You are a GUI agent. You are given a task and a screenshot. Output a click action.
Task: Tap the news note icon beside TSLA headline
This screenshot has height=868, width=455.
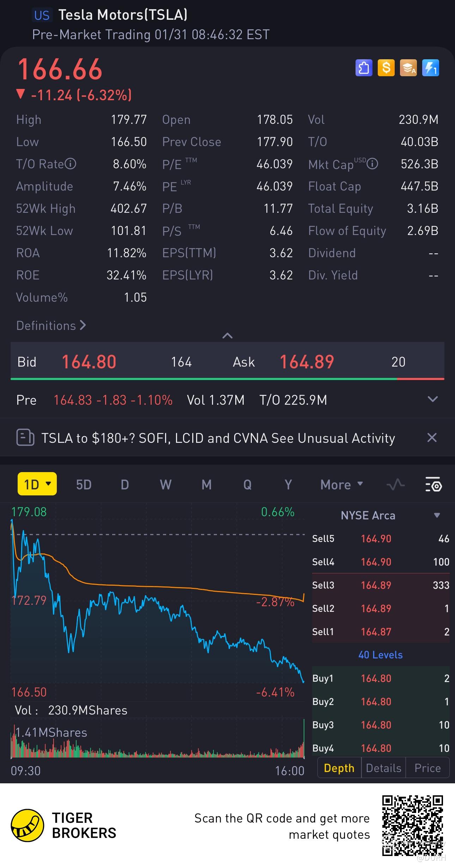[25, 438]
